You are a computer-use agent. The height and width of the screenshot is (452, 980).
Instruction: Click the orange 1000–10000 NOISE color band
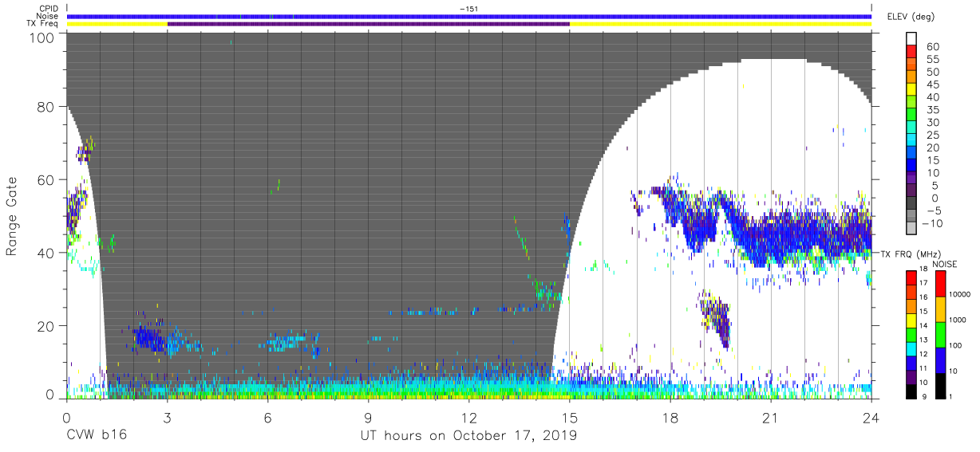coord(941,309)
